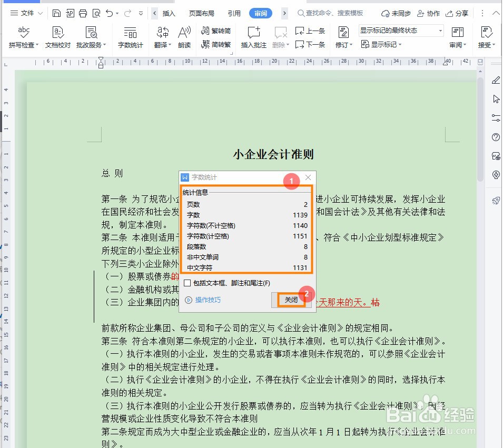
Task: Open the 翻译 translate tool
Action: pyautogui.click(x=161, y=37)
